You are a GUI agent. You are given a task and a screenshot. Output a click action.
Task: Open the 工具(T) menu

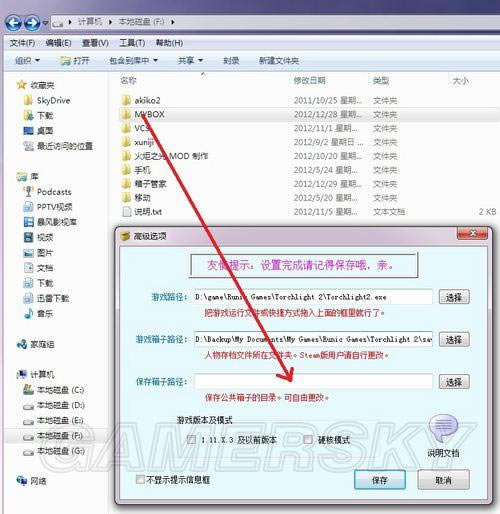132,43
